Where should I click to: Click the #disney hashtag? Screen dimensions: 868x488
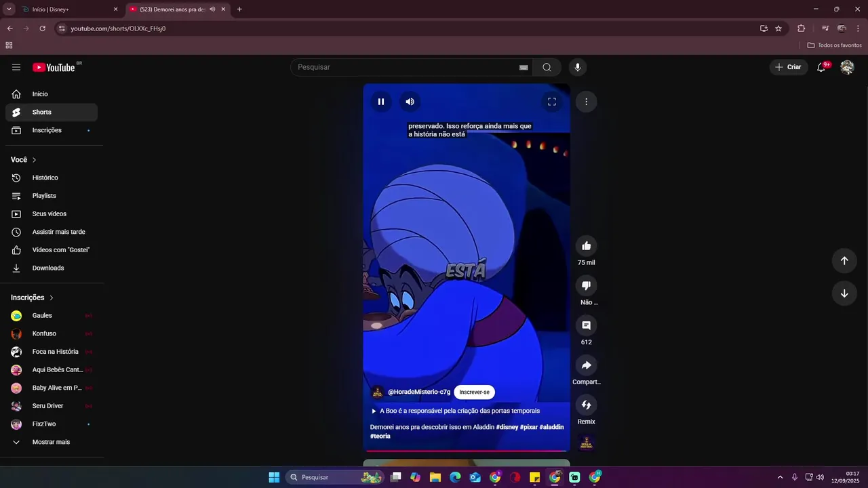tap(507, 427)
